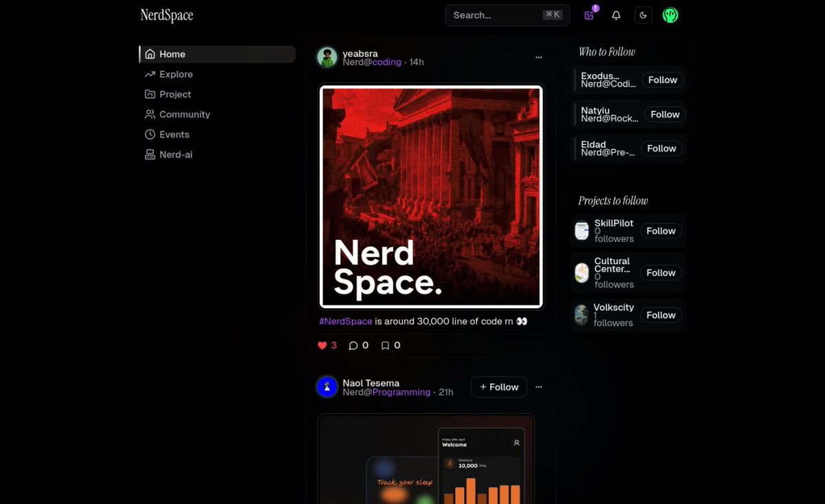Viewport: 825px width, 504px height.
Task: Follow Exodus in Who to Follow
Action: (x=663, y=80)
